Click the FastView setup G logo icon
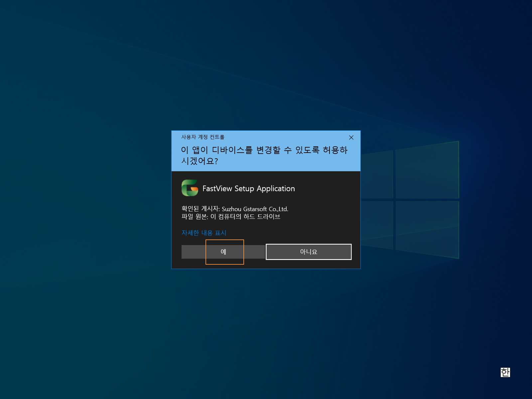Screen dimensions: 532x399 [x=190, y=188]
